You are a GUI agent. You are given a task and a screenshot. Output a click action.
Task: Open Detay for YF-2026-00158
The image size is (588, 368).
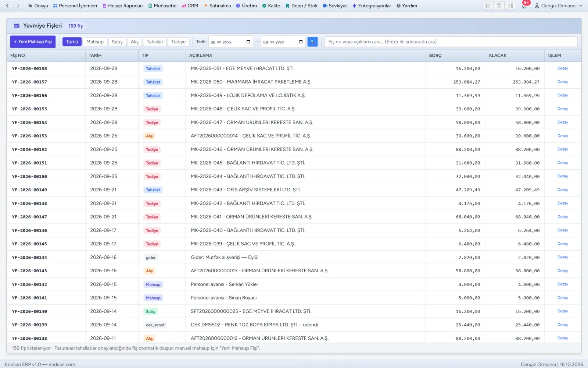(563, 68)
